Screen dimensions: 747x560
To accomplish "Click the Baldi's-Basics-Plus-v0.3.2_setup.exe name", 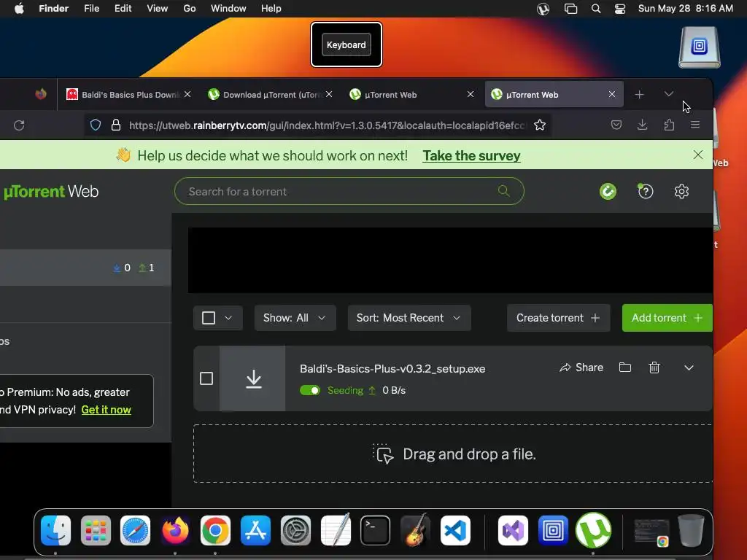I will (x=392, y=368).
